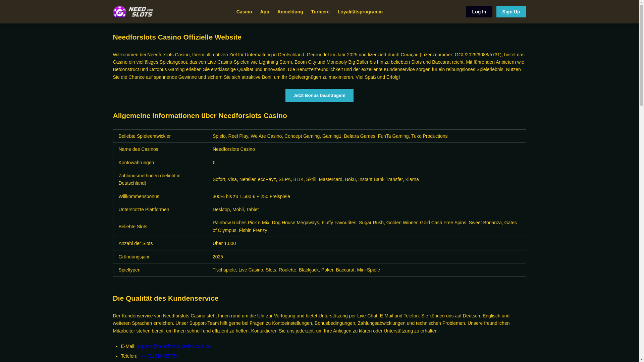Viewport: 644px width, 362px height.
Task: Click the game types list starting with Tischspiele
Action: pyautogui.click(x=366, y=270)
